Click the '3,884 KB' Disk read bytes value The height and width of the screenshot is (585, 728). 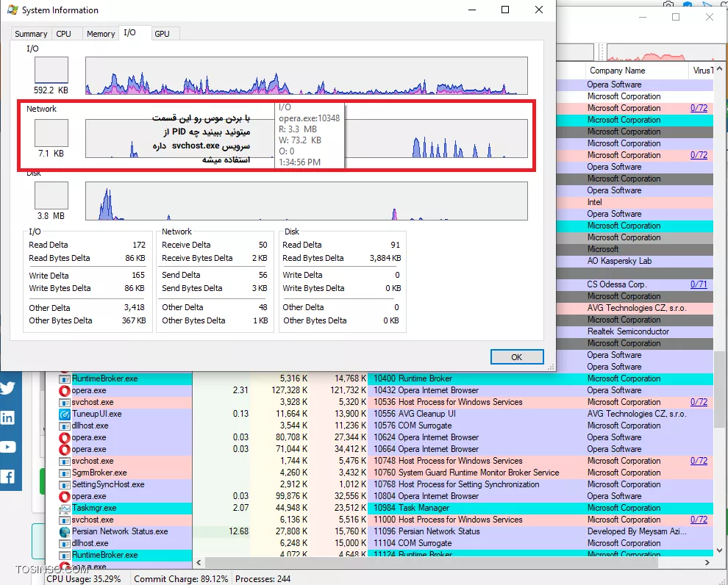point(385,259)
